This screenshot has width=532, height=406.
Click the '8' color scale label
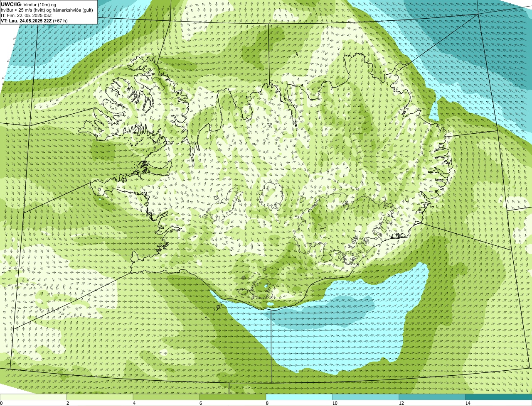coord(267,403)
